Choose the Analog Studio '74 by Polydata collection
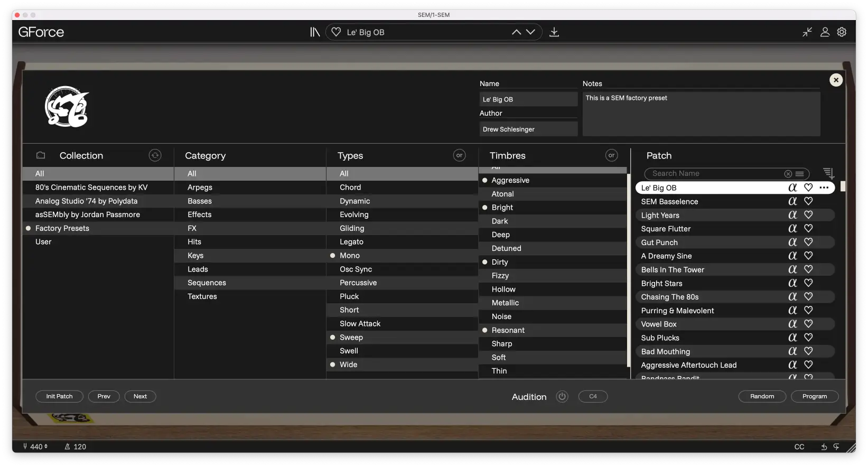Image resolution: width=868 pixels, height=467 pixels. 98,201
